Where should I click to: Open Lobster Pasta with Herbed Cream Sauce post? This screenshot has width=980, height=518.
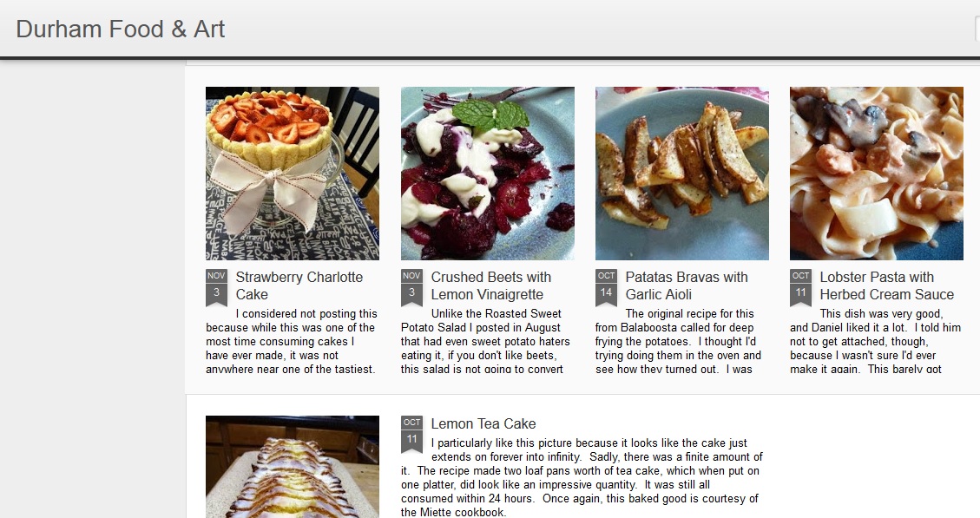[x=887, y=285]
